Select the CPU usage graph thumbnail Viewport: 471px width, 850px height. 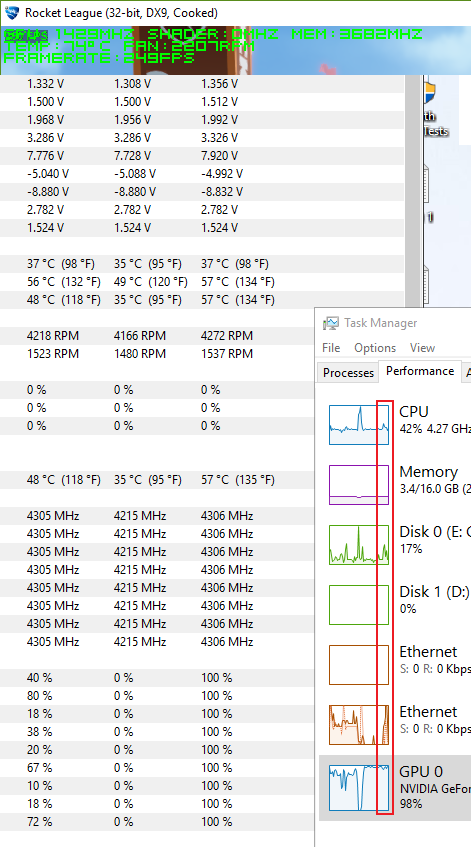[x=359, y=424]
